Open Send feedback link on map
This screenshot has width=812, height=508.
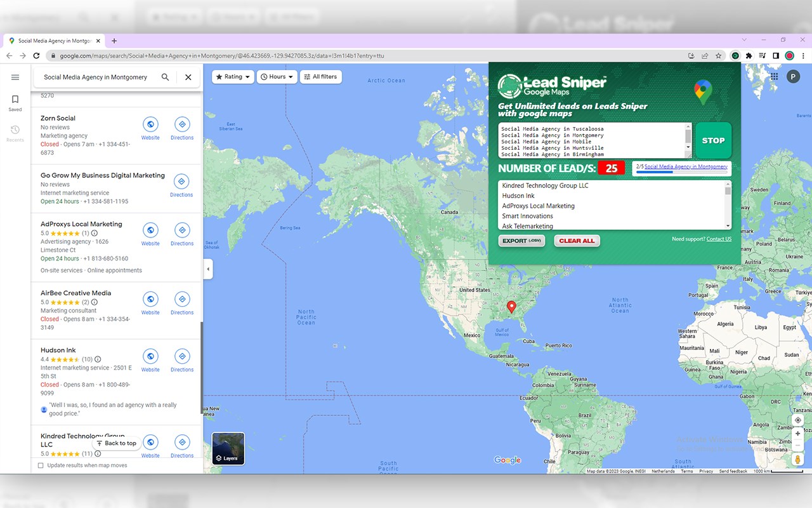[x=733, y=471]
